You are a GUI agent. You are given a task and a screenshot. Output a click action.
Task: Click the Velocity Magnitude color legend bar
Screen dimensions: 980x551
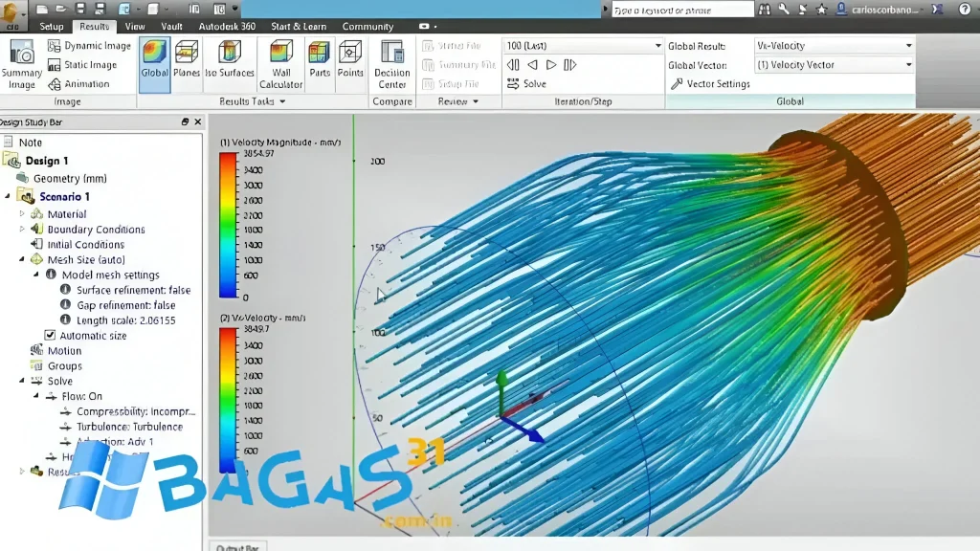[229, 226]
